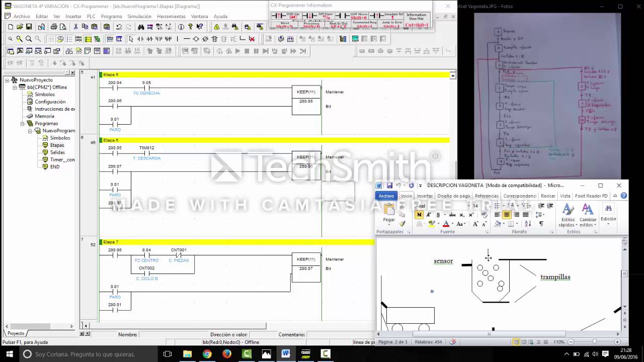Switch to the Proyecto tab at the bottom
Viewport: 644px width, 362px height.
pyautogui.click(x=16, y=333)
